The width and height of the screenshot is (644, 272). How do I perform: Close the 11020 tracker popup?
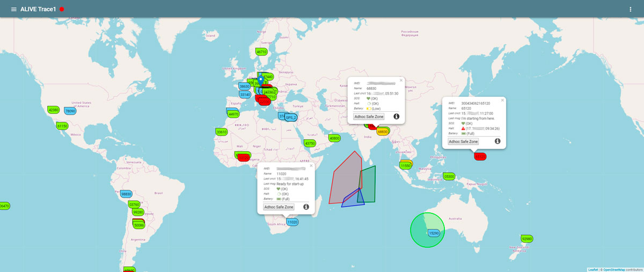[311, 166]
